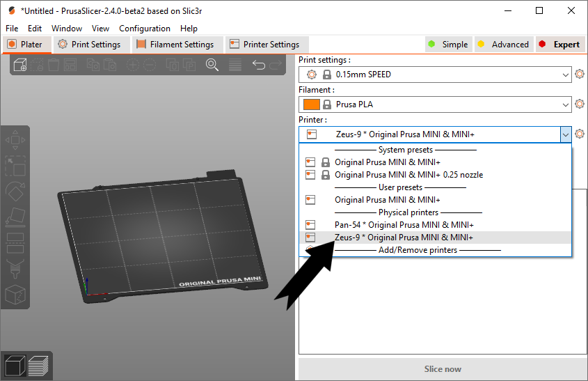
Task: Switch to the Plater tab
Action: (26, 45)
